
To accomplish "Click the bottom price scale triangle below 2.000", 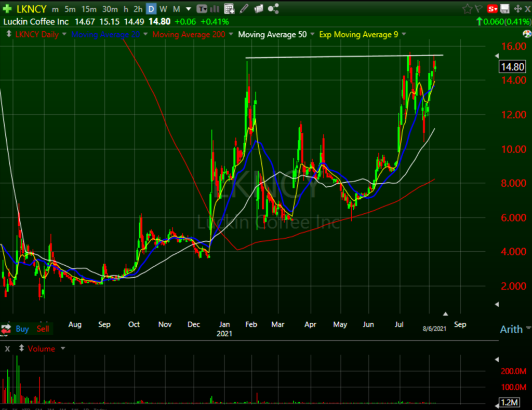I will (x=497, y=304).
